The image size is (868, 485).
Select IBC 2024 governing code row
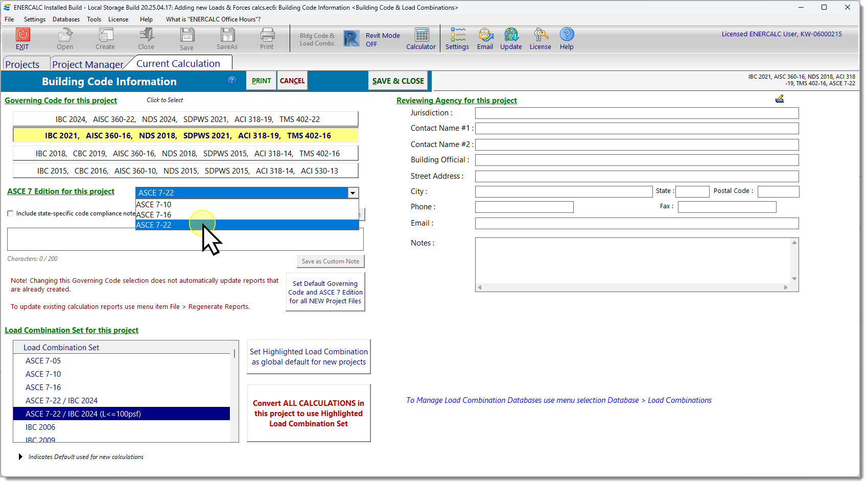tap(185, 119)
